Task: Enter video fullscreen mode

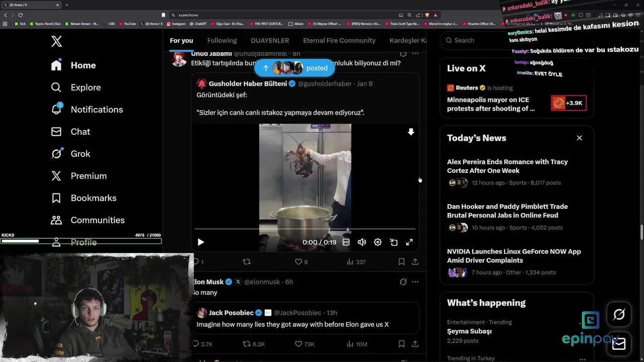Action: (x=410, y=242)
